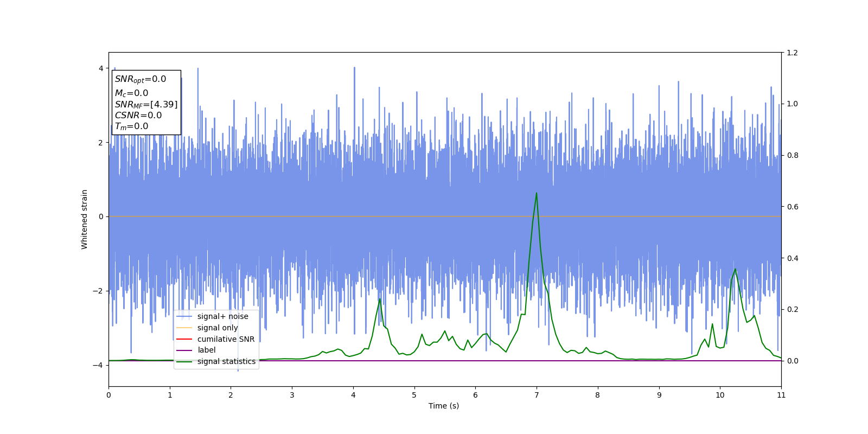Click x-axis tick label 0

pos(108,395)
